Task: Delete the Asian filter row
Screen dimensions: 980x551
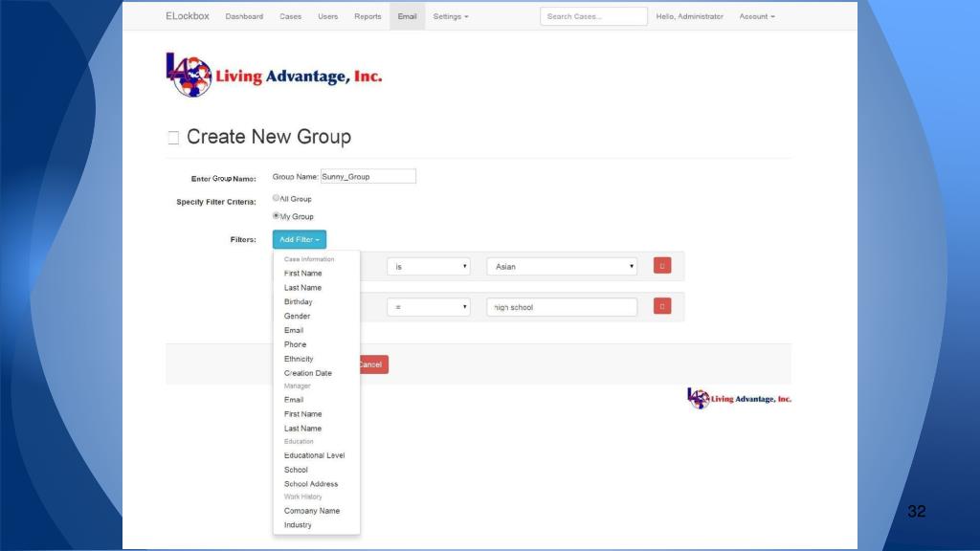Action: click(x=662, y=266)
